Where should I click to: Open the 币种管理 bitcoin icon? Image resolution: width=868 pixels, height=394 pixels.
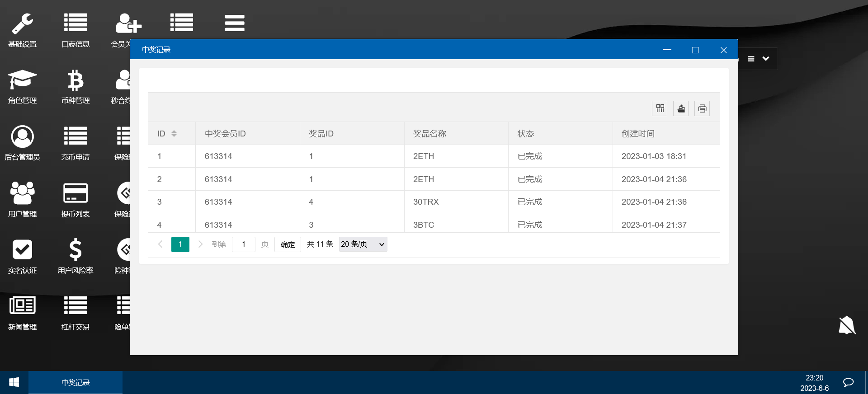click(75, 80)
